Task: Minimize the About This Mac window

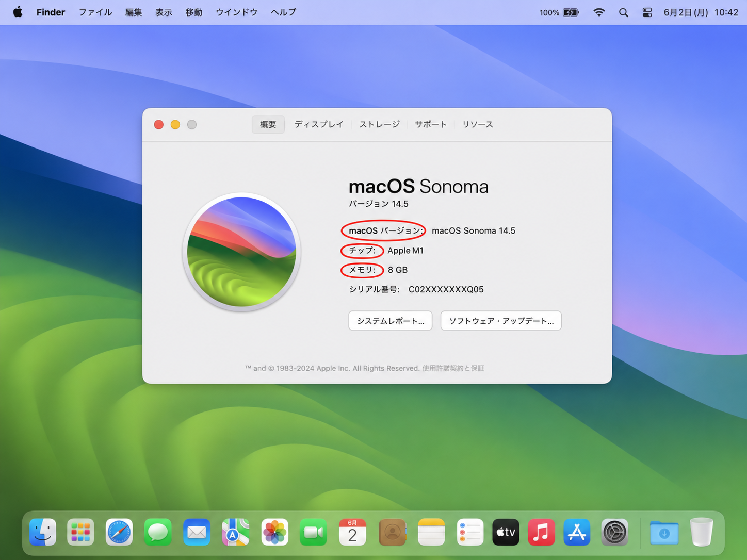Action: click(175, 124)
